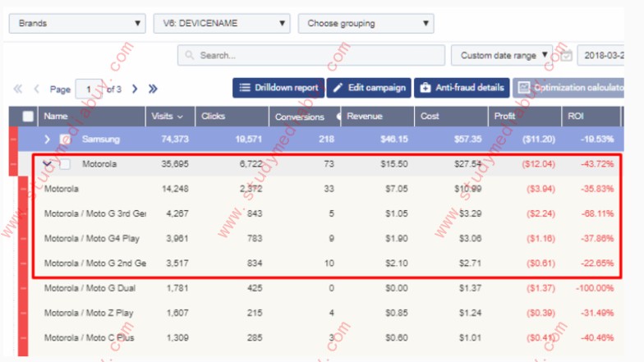This screenshot has width=644, height=362.
Task: Sort by the Revenue column header
Action: 378,117
